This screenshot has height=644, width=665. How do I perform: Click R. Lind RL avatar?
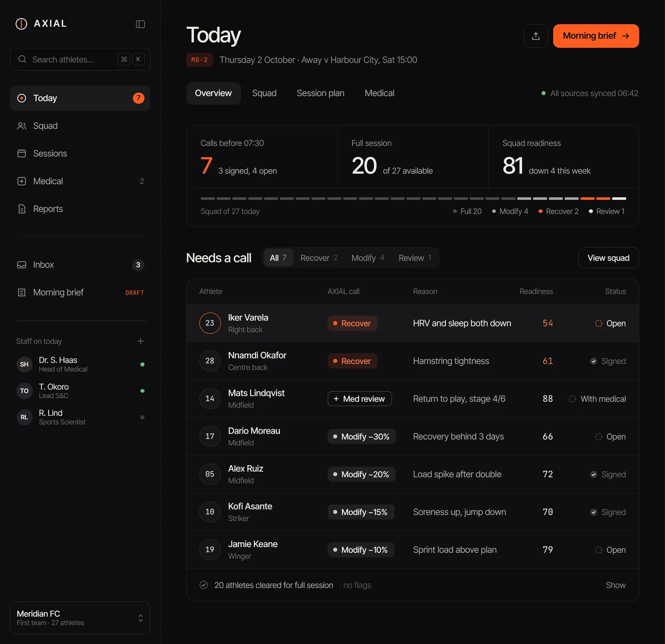pyautogui.click(x=24, y=417)
